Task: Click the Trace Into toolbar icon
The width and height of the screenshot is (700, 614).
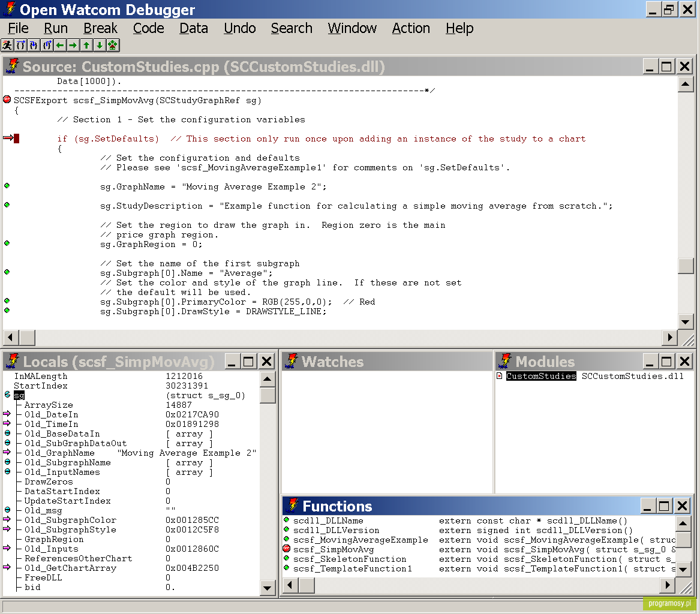Action: click(x=34, y=45)
